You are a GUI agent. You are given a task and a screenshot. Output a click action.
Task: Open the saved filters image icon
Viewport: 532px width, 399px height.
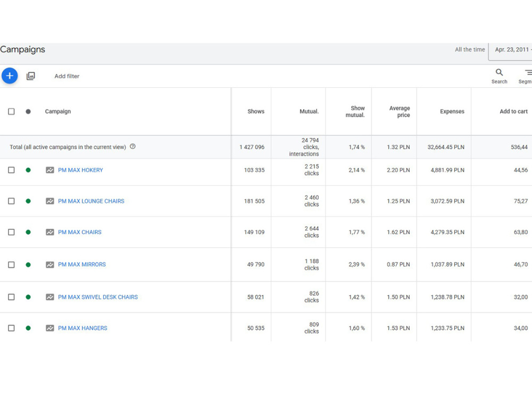[x=31, y=76]
